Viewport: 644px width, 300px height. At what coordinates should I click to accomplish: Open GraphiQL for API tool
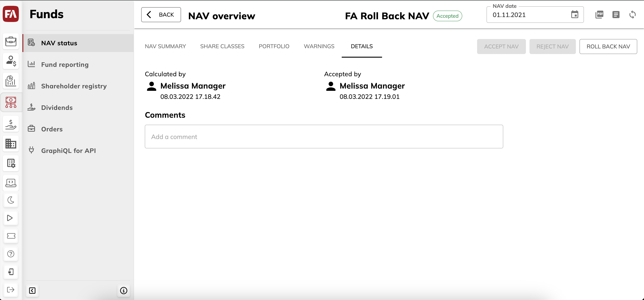[x=68, y=150]
